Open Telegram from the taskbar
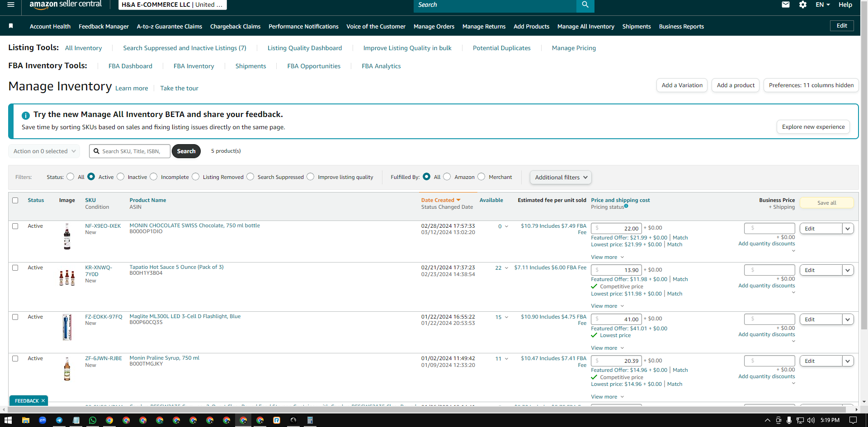Screen dimensions: 868x427 pos(59,420)
